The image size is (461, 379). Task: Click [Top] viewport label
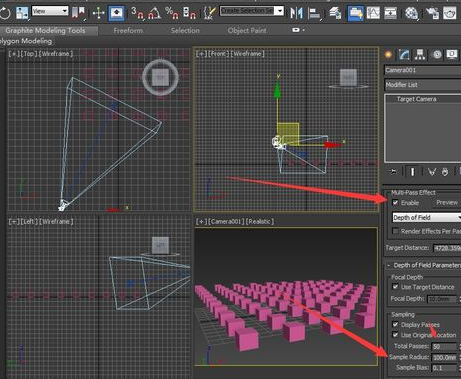pos(29,54)
